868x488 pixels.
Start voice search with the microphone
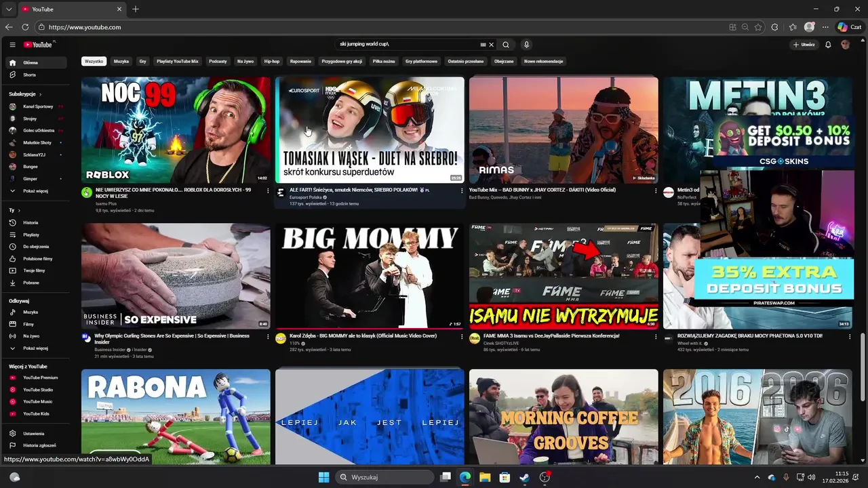pyautogui.click(x=526, y=45)
